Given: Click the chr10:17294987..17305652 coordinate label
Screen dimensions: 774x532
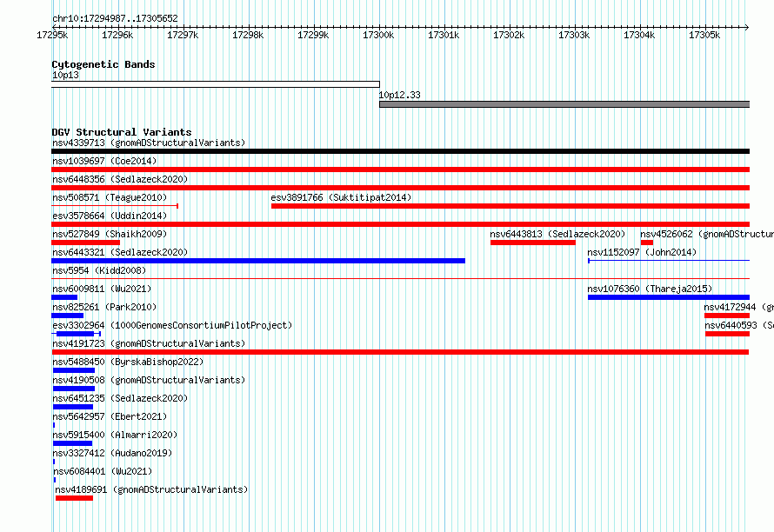Looking at the screenshot, I should click(x=115, y=18).
